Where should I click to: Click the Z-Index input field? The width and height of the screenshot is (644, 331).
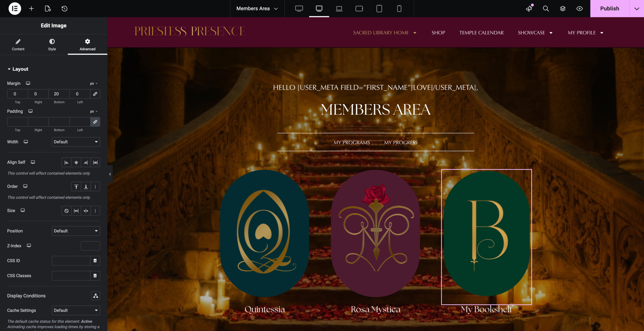(x=90, y=246)
